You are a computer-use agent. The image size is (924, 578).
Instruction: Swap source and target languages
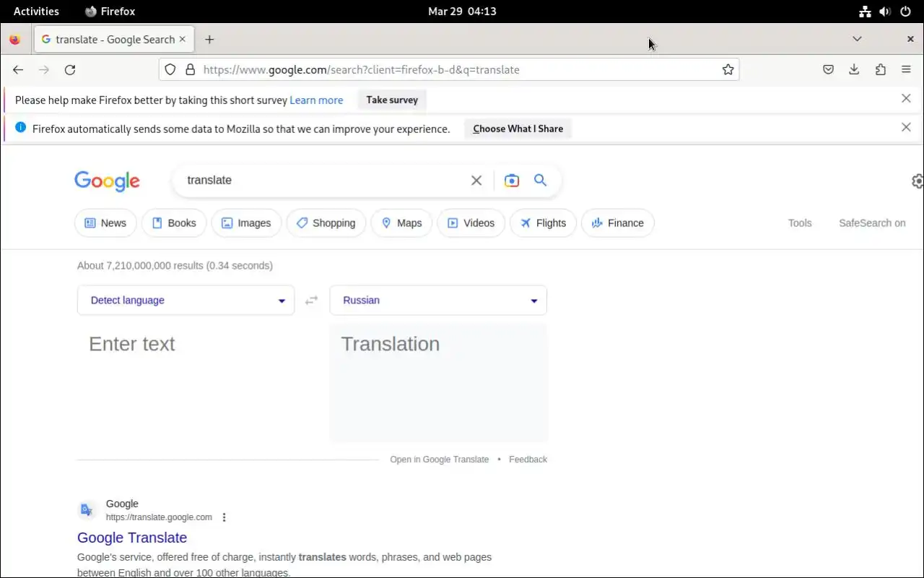pos(311,301)
